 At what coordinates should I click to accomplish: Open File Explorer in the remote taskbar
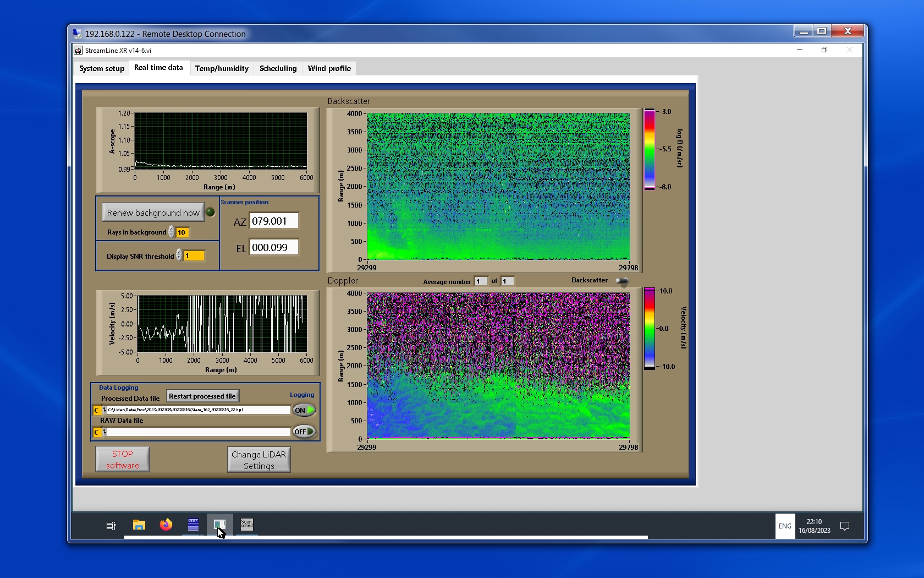[x=139, y=525]
